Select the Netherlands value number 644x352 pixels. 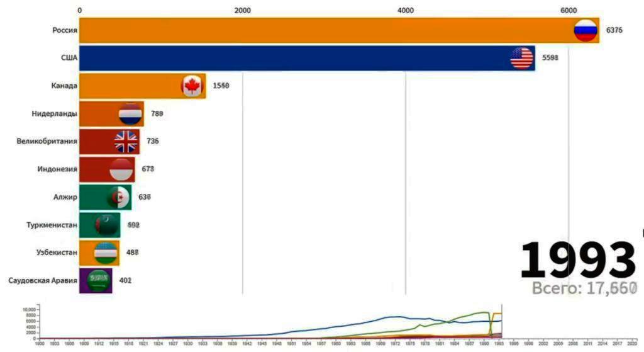click(x=157, y=113)
